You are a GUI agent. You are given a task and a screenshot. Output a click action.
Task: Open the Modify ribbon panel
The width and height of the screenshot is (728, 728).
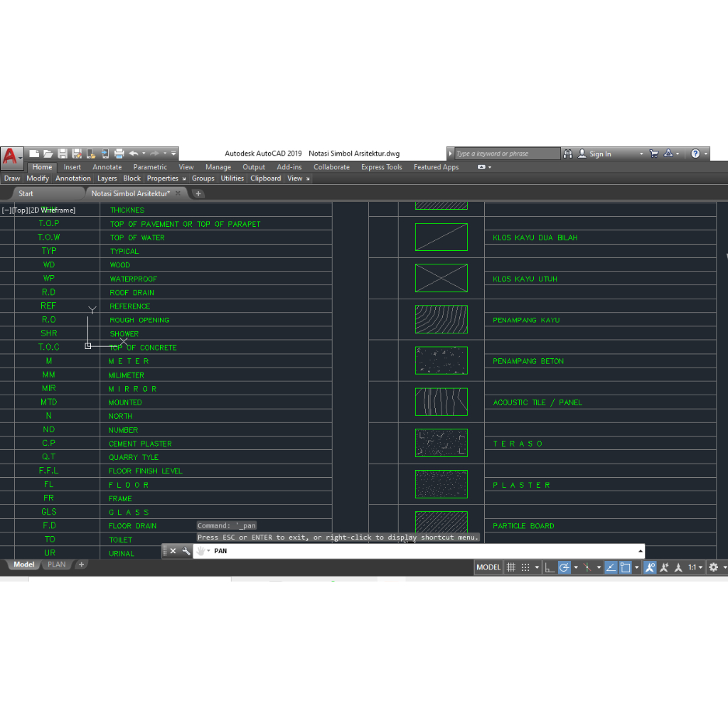point(38,178)
